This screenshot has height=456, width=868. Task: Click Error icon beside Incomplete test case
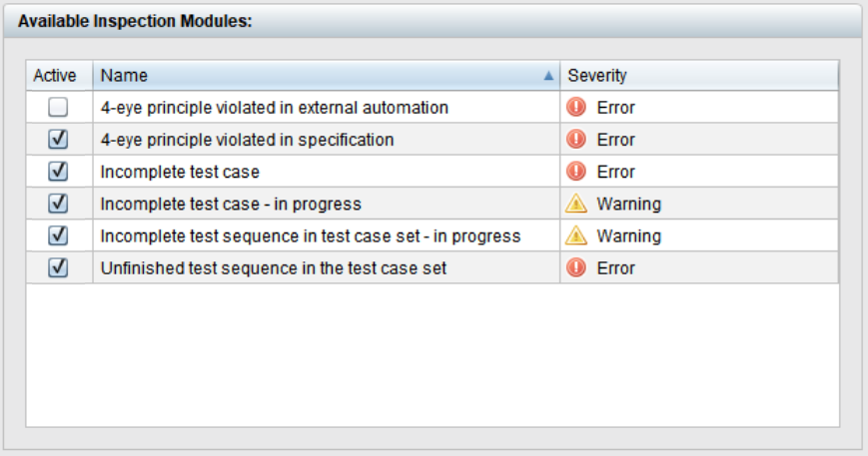[576, 171]
